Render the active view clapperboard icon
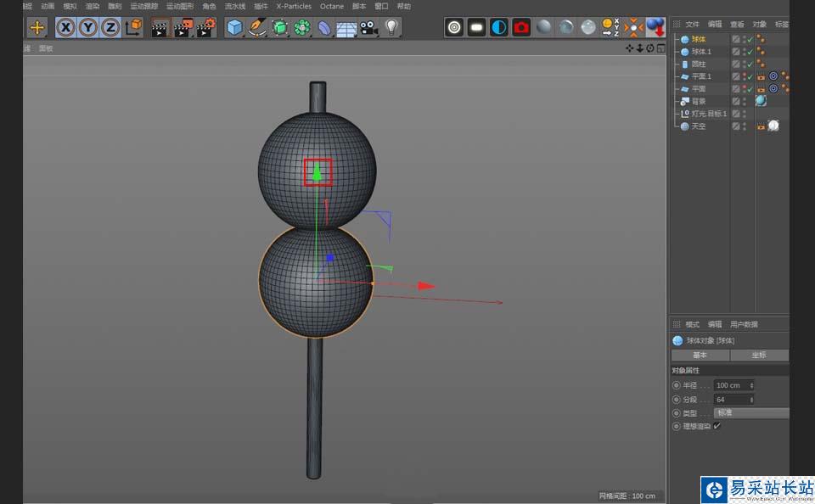 point(160,27)
